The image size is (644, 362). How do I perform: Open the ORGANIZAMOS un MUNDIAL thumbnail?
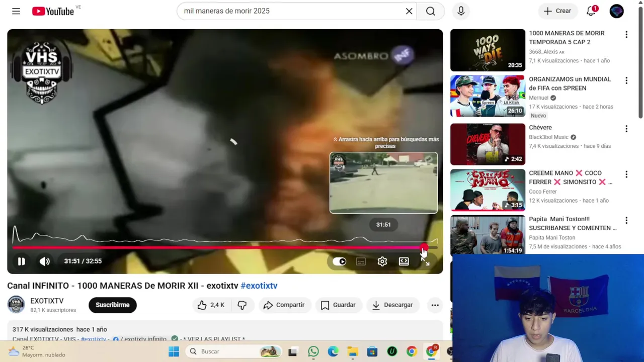coord(488,96)
